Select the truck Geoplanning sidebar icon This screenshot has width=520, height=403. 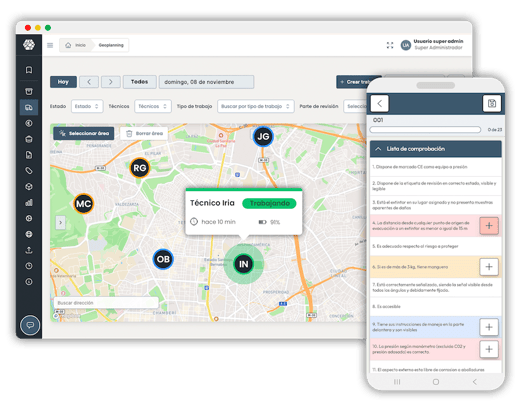pyautogui.click(x=29, y=107)
